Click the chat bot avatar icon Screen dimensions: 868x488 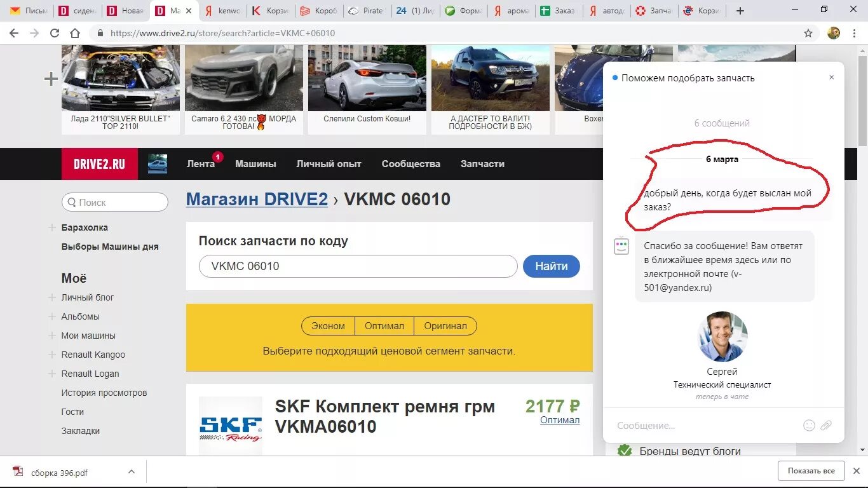click(x=621, y=247)
